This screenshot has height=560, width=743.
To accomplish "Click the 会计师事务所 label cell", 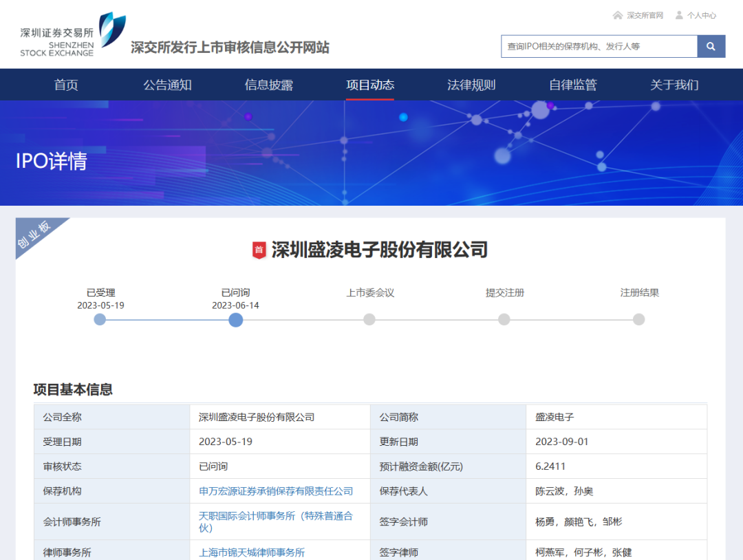I will 112,521.
